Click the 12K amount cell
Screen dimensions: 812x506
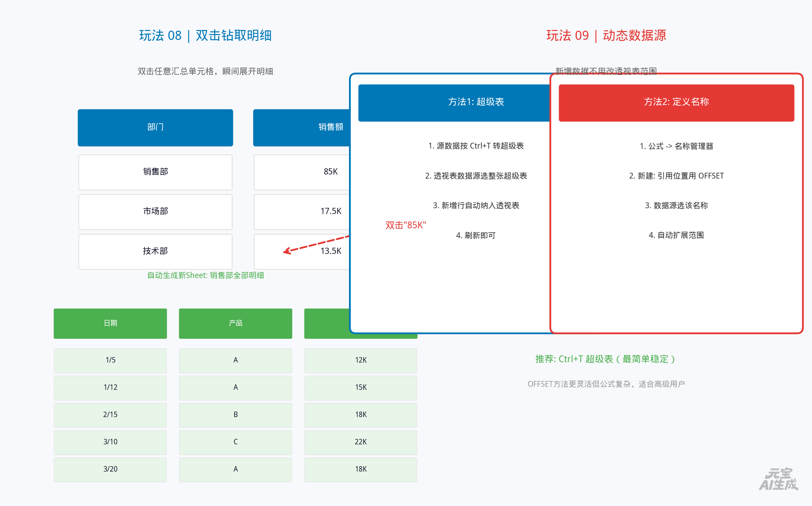tap(361, 361)
